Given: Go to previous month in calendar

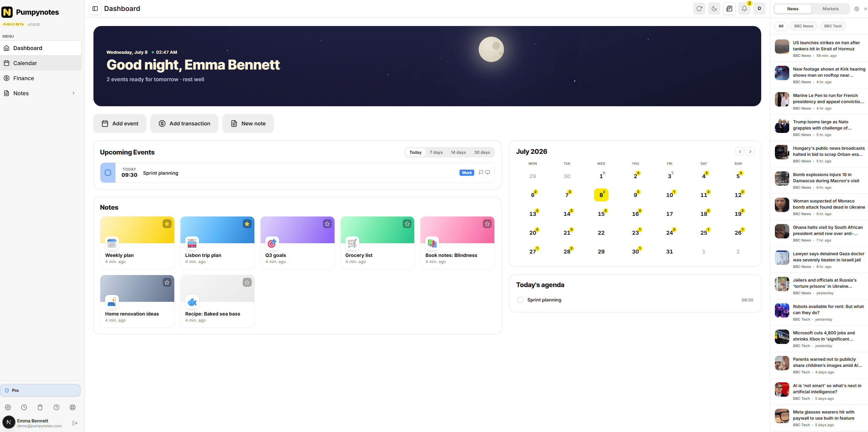Looking at the screenshot, I should pyautogui.click(x=740, y=151).
